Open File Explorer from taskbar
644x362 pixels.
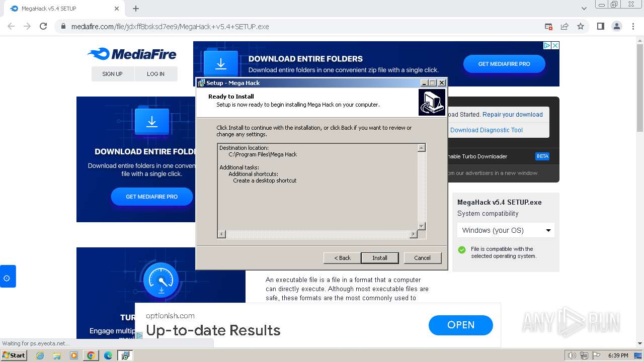pyautogui.click(x=57, y=355)
